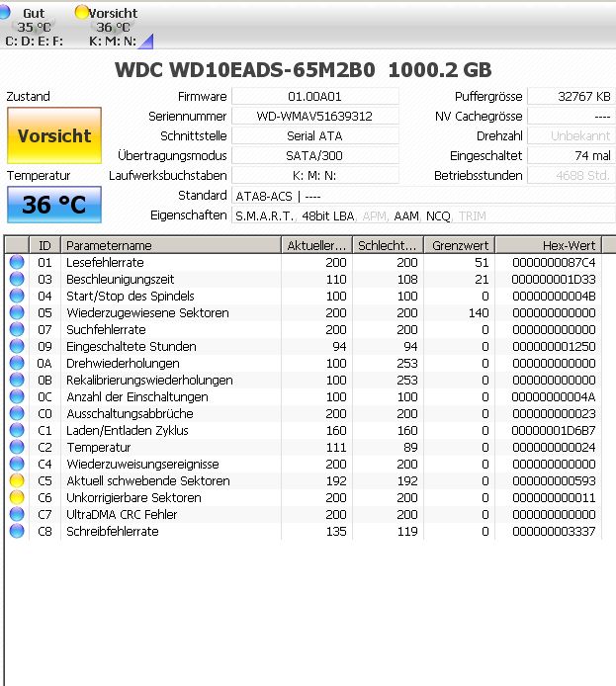Click the Drehzahl field Unbekannt
This screenshot has width=616, height=686.
572,135
